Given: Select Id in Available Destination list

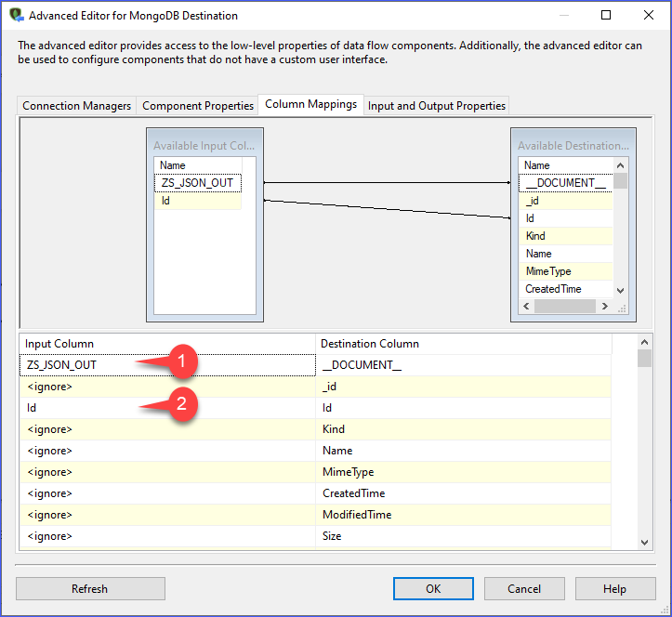Looking at the screenshot, I should (565, 218).
